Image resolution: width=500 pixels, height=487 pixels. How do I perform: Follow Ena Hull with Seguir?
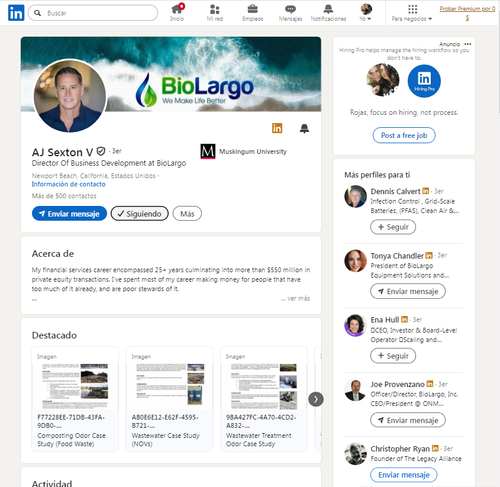click(393, 356)
